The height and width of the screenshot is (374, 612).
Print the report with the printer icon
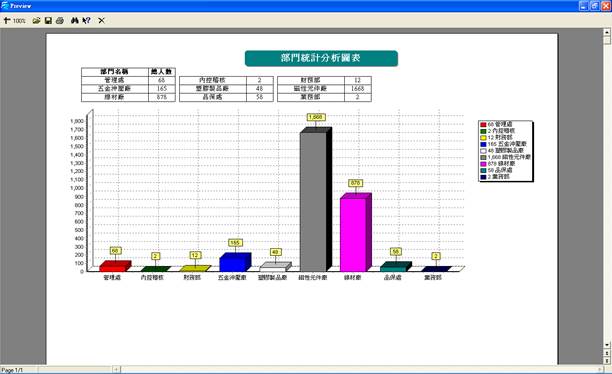[x=60, y=20]
